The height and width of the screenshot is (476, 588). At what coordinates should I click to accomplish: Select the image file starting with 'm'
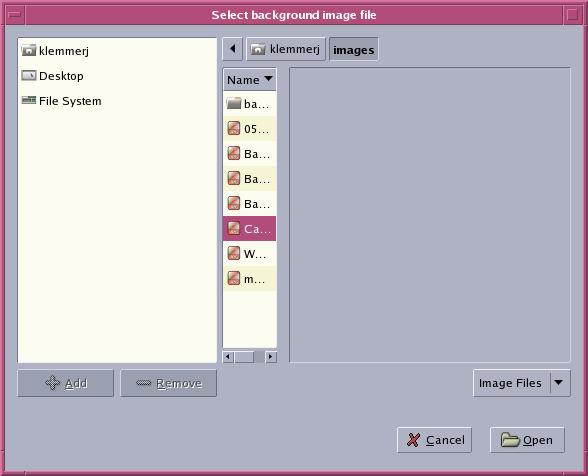tap(250, 279)
